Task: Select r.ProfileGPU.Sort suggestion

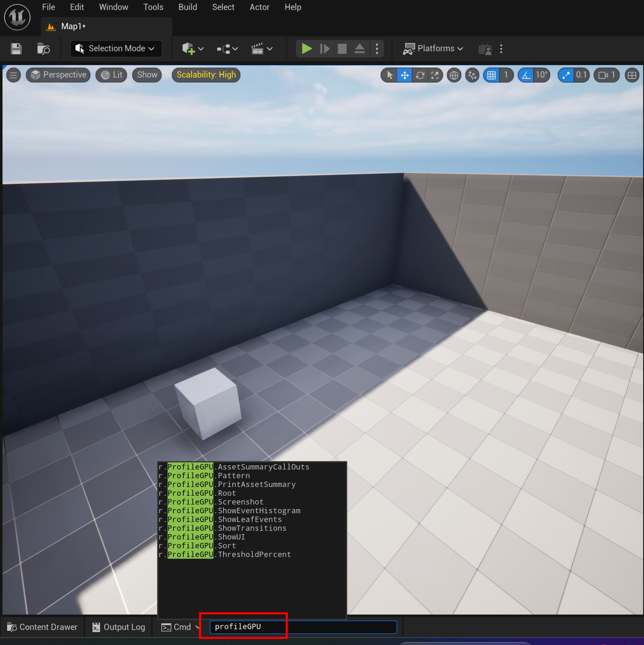Action: click(252, 546)
